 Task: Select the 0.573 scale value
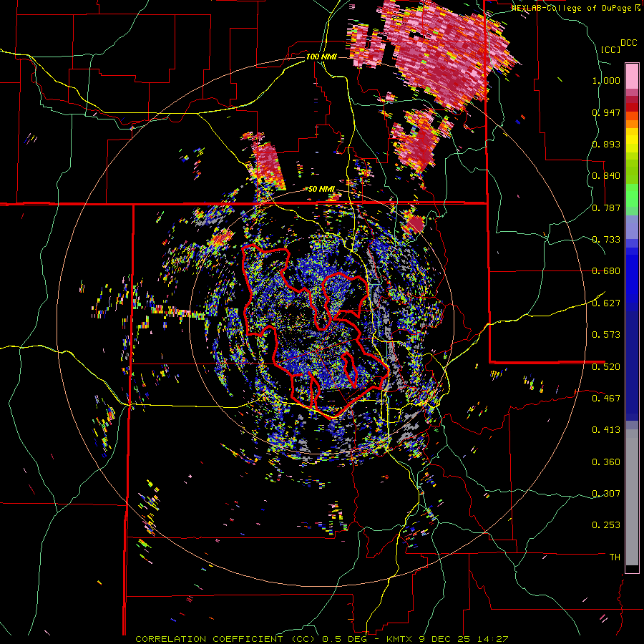tap(606, 335)
